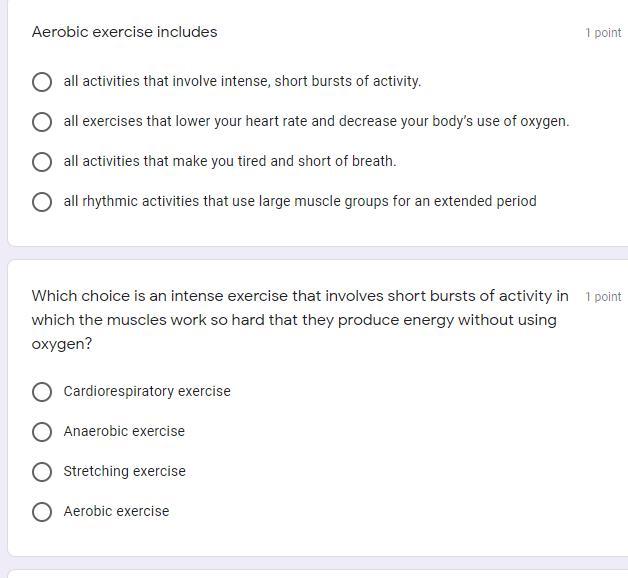The height and width of the screenshot is (578, 628).
Task: Click the text "all activities that make you tired"
Action: click(x=229, y=161)
